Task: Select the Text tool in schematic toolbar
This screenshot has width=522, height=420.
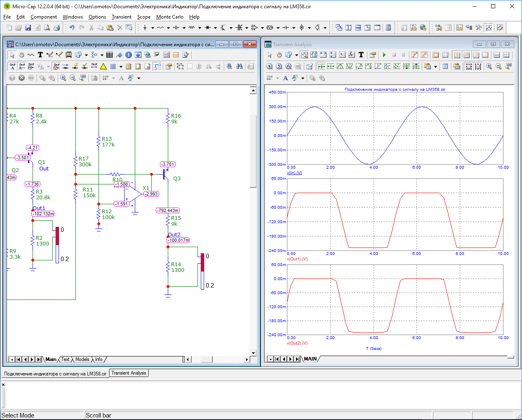Action: click(40, 55)
